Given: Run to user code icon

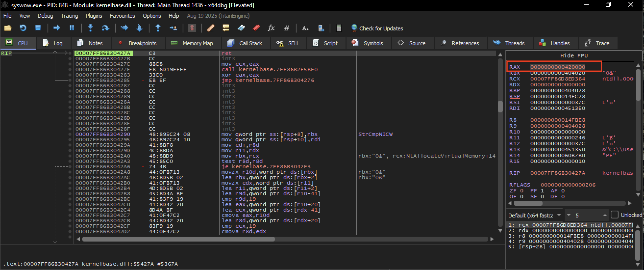Looking at the screenshot, I should click(x=173, y=28).
